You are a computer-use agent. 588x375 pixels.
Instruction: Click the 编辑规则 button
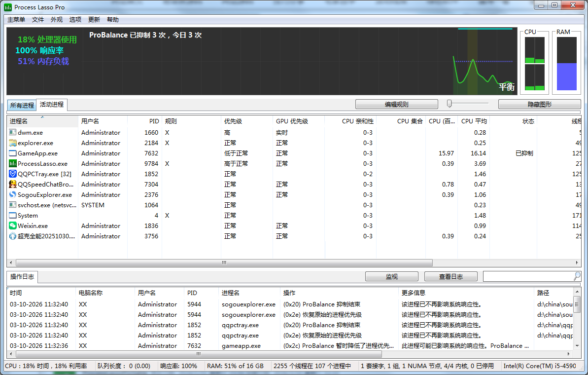pos(396,105)
